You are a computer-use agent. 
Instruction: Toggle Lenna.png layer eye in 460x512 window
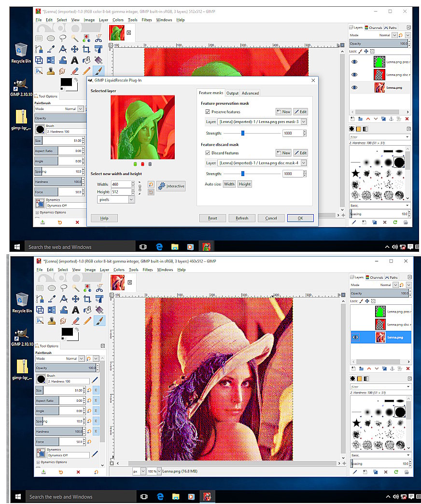(x=355, y=337)
